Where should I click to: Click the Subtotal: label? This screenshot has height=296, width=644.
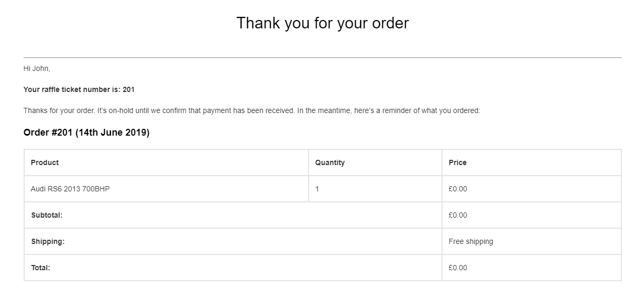click(47, 215)
